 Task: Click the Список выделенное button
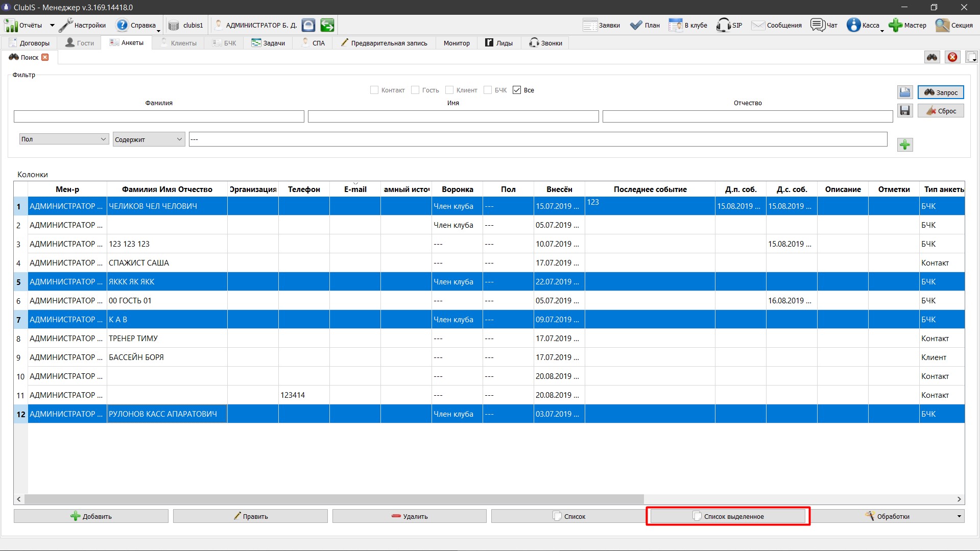[x=728, y=516]
